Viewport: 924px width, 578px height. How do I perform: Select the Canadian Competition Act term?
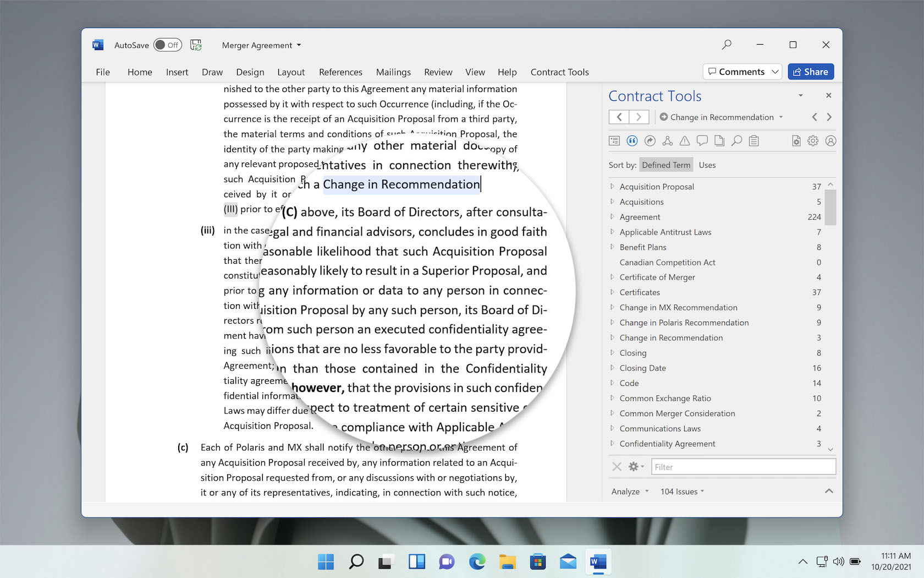pyautogui.click(x=667, y=262)
